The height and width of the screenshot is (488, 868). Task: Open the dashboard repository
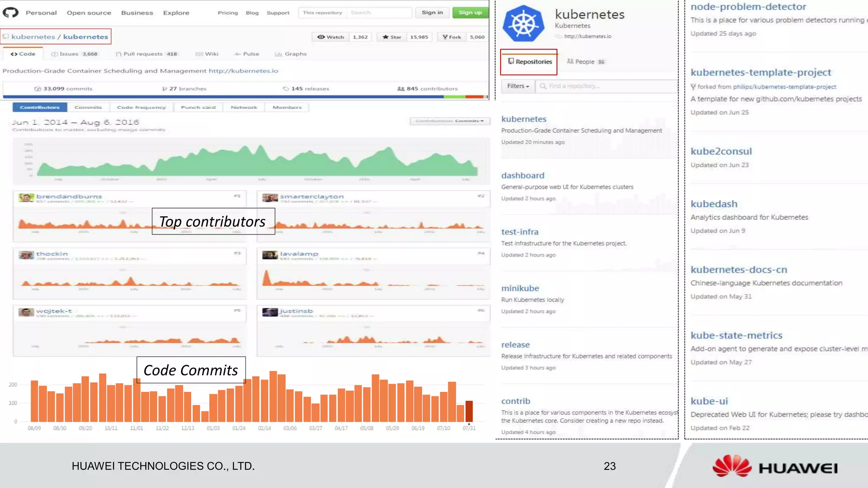pyautogui.click(x=523, y=176)
